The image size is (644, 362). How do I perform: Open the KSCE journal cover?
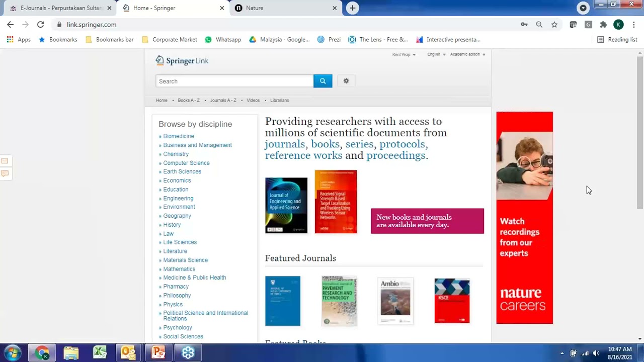coord(452,301)
